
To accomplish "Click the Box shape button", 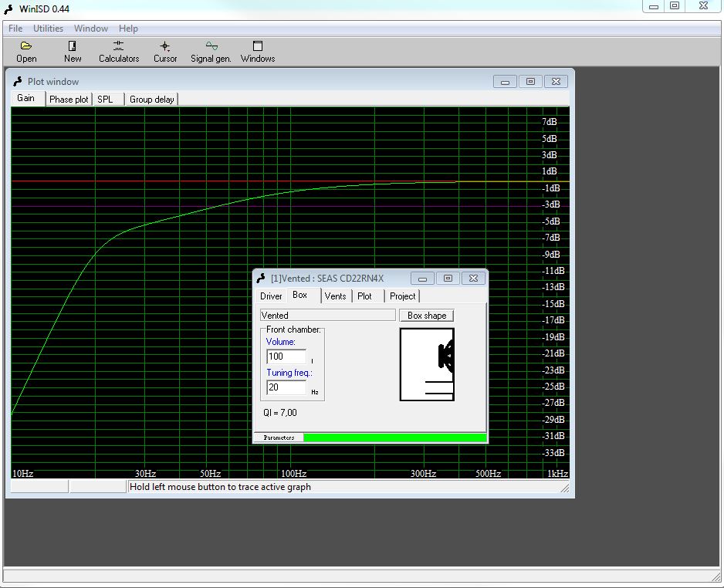I will click(427, 316).
